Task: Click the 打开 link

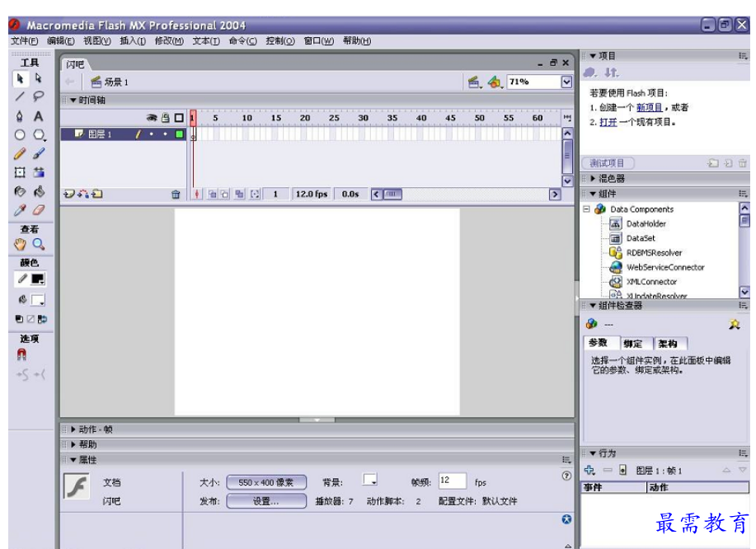Action: (608, 123)
